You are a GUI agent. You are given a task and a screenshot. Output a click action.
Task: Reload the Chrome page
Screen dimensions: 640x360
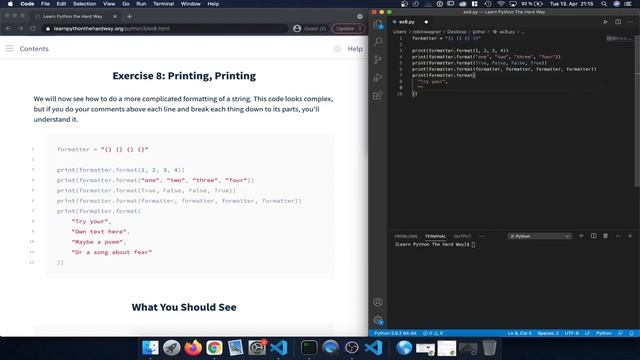click(x=33, y=29)
